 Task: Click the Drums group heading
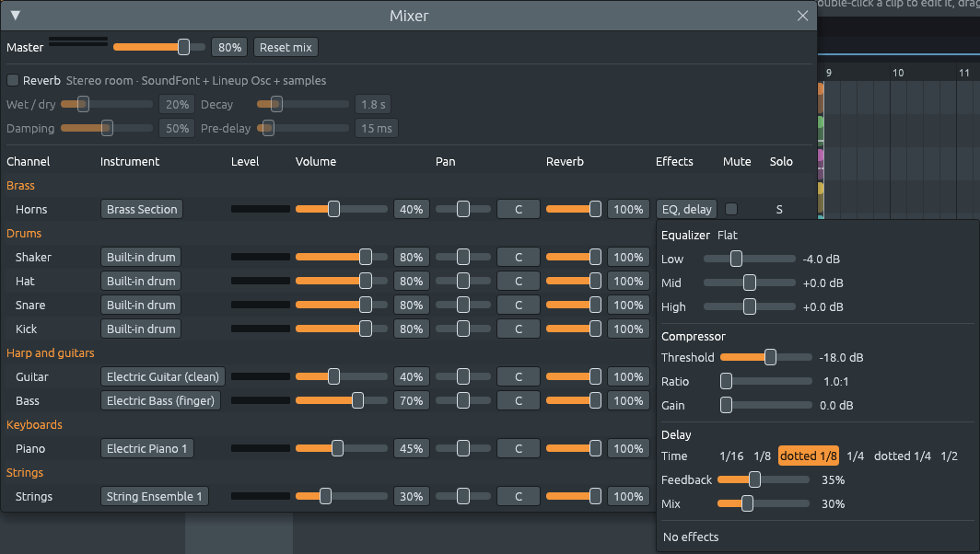tap(24, 233)
